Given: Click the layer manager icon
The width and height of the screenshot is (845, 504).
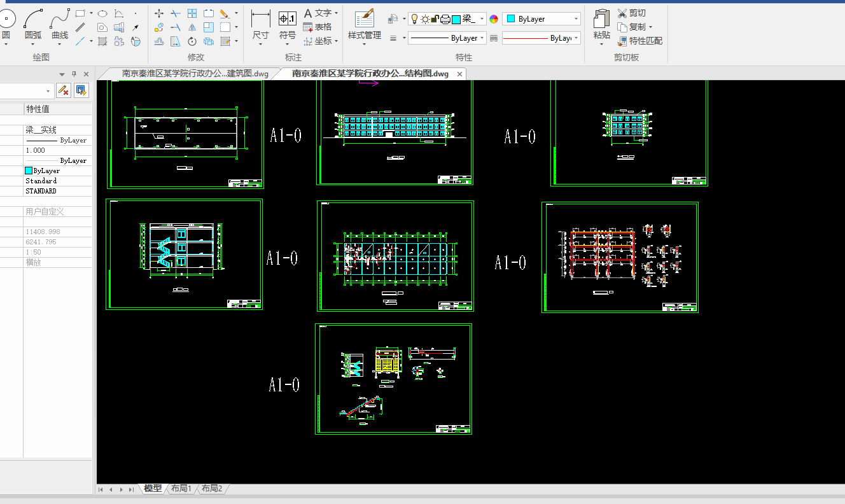Looking at the screenshot, I should (393, 19).
